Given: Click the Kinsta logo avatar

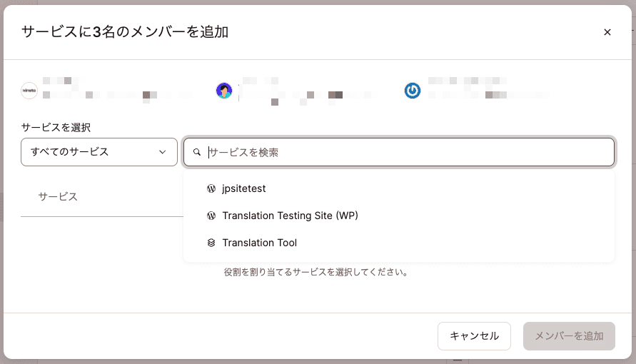Looking at the screenshot, I should [x=29, y=91].
